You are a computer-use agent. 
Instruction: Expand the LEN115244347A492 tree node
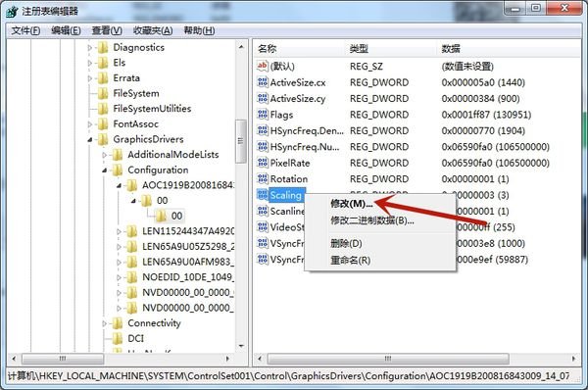[119, 232]
